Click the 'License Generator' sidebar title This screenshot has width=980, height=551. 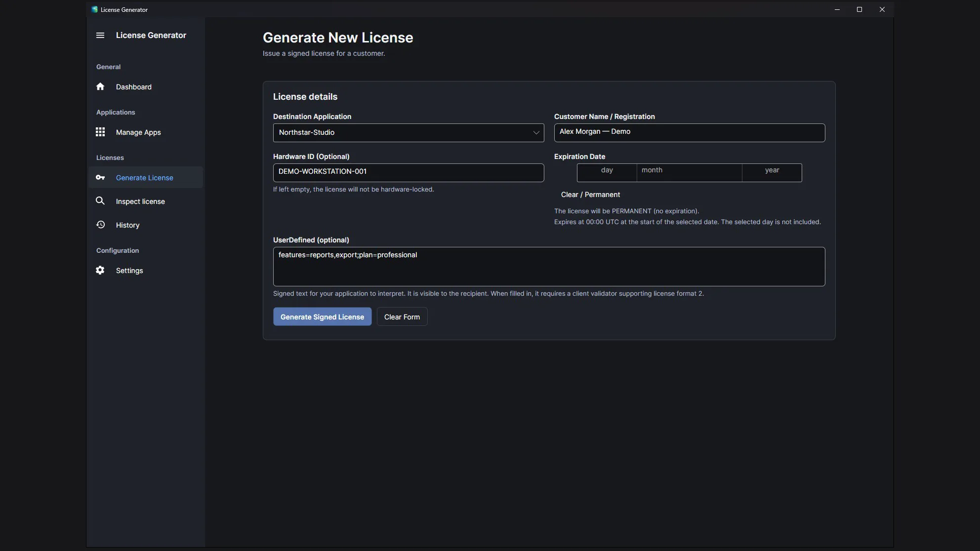(x=151, y=35)
